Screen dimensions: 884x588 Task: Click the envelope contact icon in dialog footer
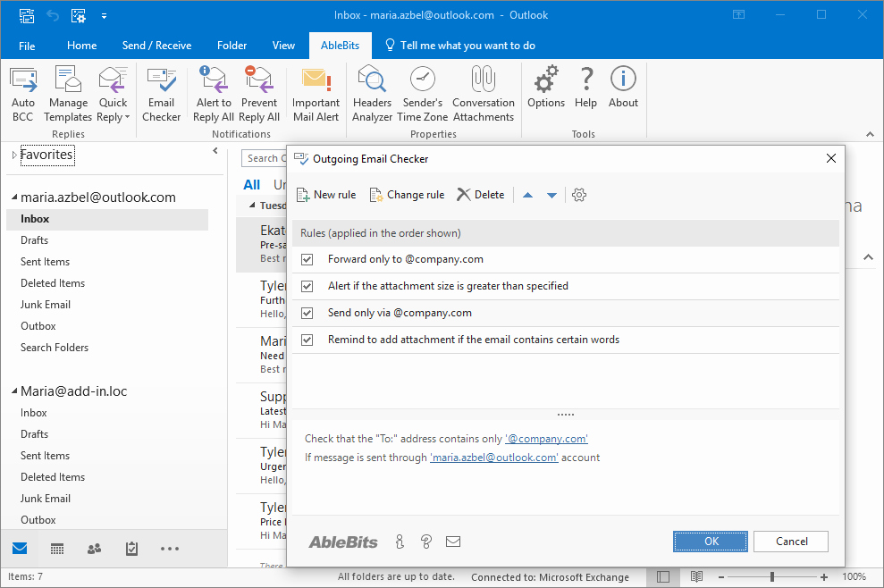[453, 542]
